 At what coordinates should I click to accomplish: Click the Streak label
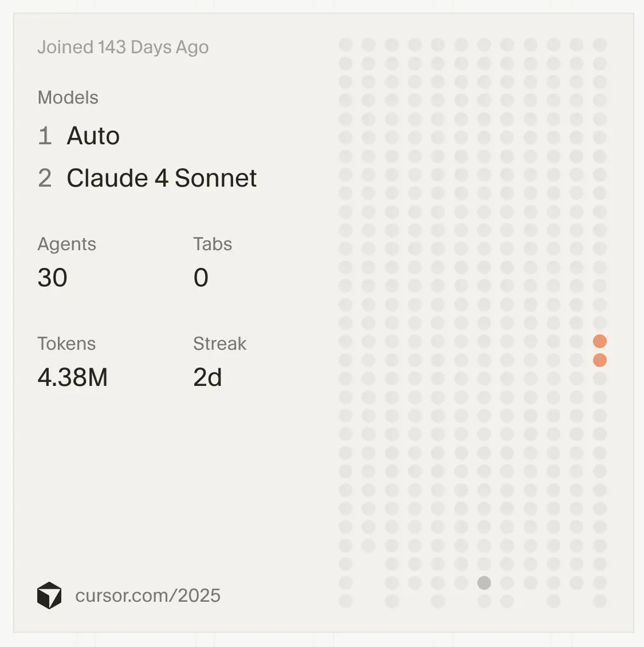coord(219,344)
